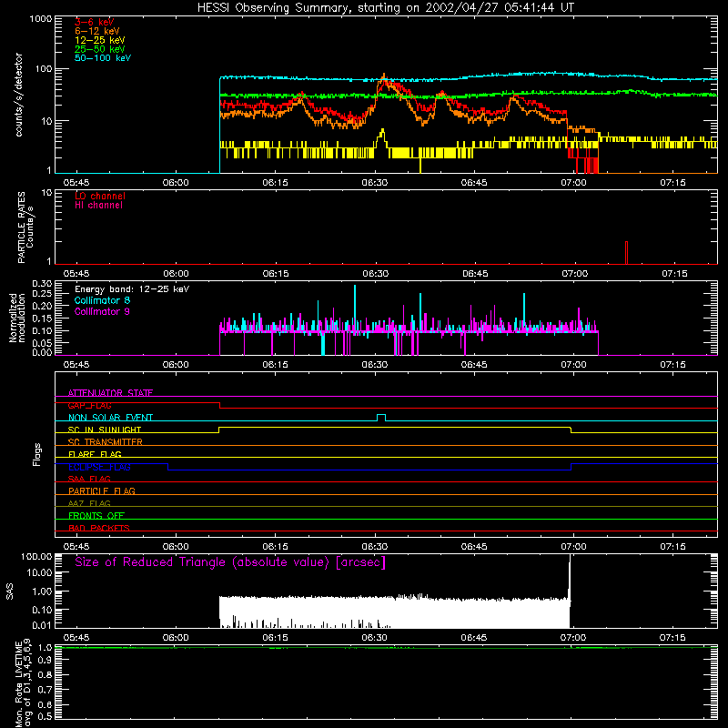Click the dim olive flag label above FRONTS_OFF
The image size is (728, 728).
click(89, 503)
